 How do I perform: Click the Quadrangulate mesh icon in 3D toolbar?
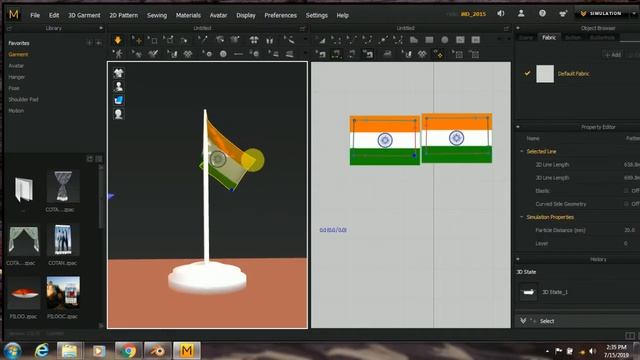(188, 54)
